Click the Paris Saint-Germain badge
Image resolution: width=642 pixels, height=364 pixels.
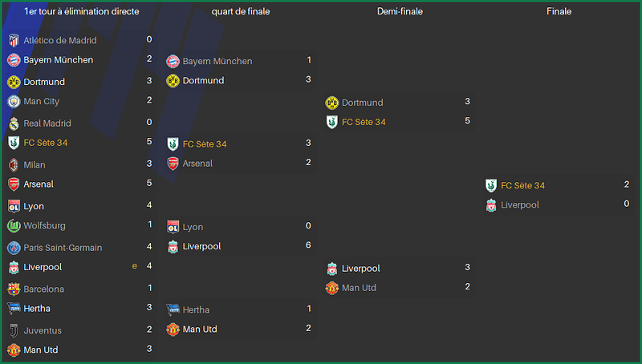point(14,248)
